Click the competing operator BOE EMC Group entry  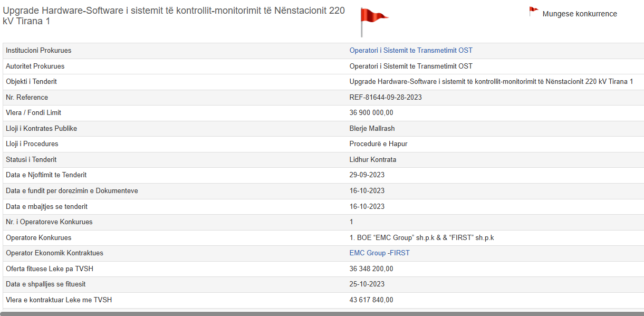pos(421,238)
